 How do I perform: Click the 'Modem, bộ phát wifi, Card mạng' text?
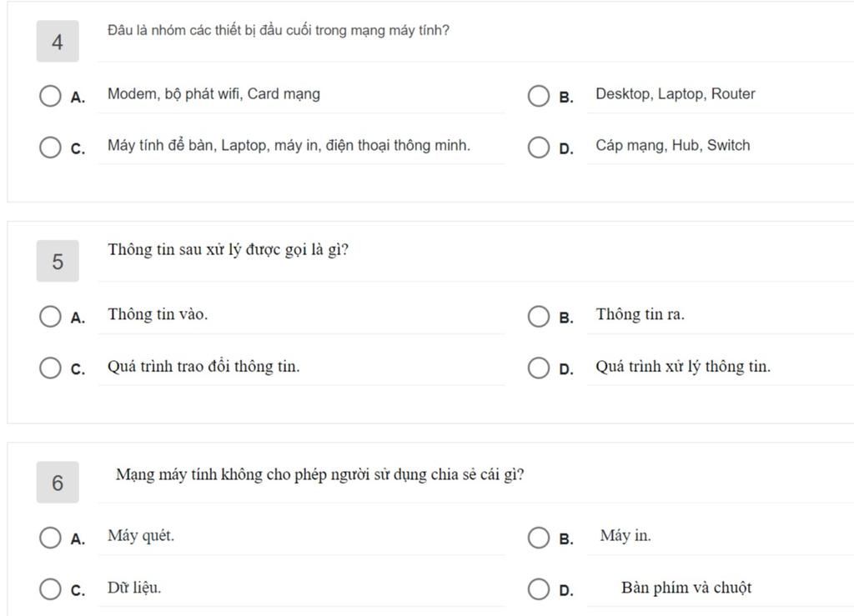pos(213,94)
